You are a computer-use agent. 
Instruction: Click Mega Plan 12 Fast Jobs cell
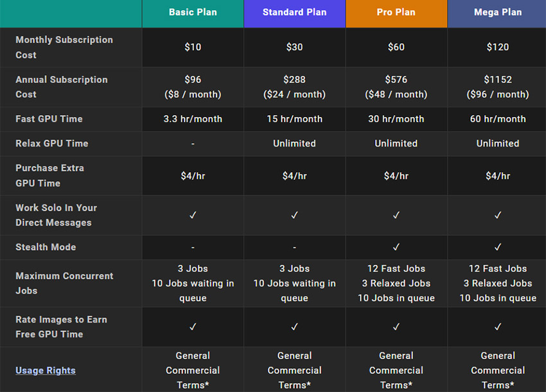coord(497,283)
